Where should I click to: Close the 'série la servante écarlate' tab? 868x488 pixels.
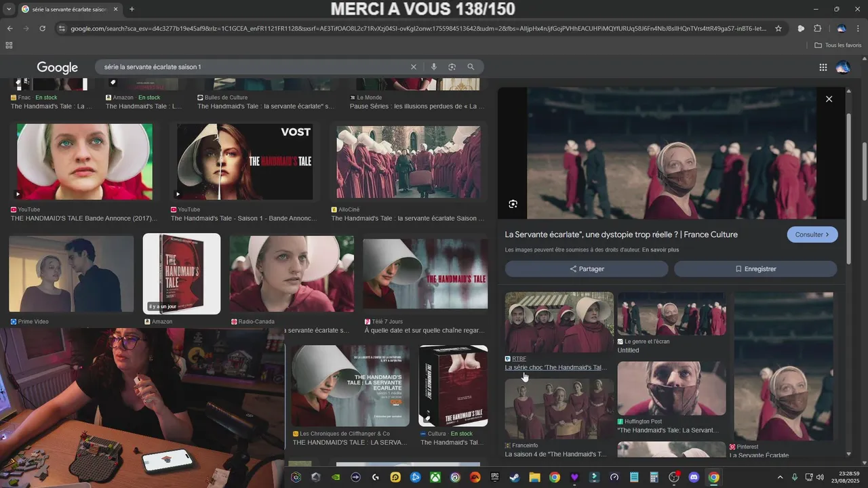115,9
